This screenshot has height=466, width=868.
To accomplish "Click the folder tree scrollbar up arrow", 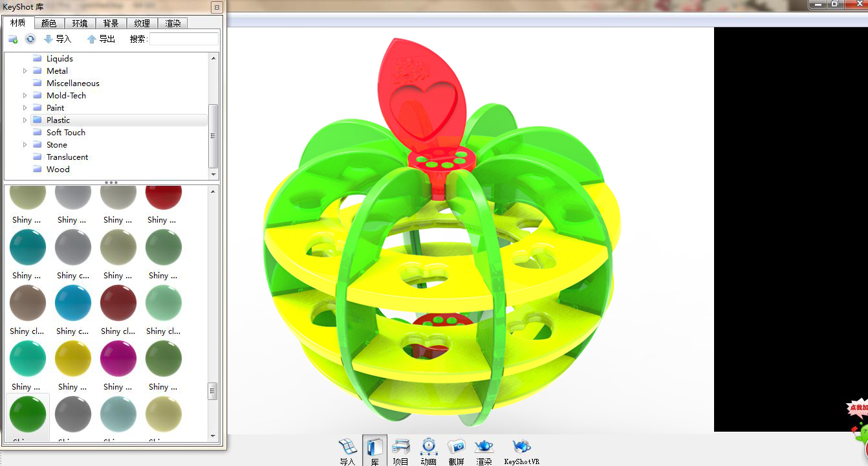I will coord(213,58).
